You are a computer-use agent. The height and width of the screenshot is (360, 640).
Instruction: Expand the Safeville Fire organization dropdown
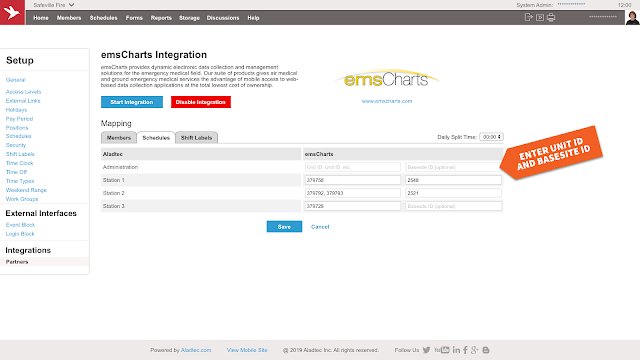tap(53, 5)
